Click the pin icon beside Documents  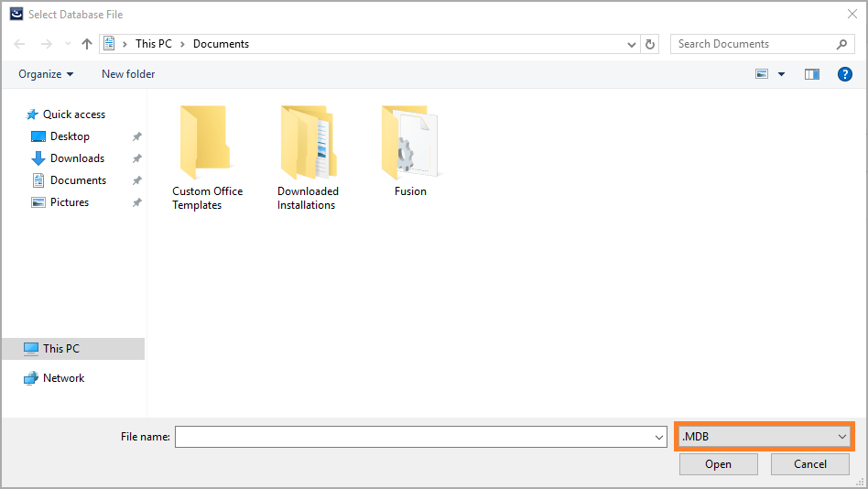tap(136, 180)
